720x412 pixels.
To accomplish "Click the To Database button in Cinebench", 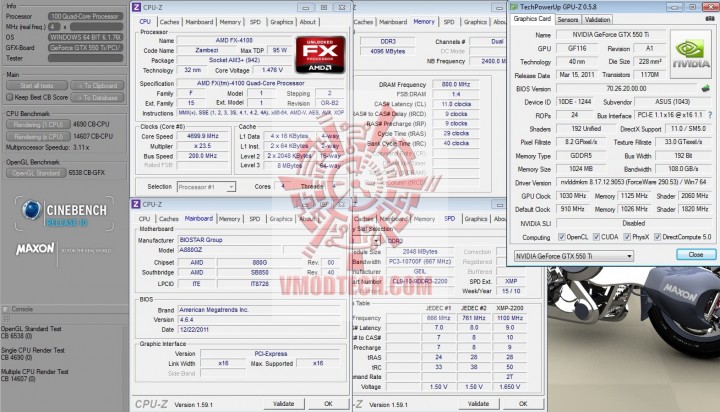I will pos(97,97).
